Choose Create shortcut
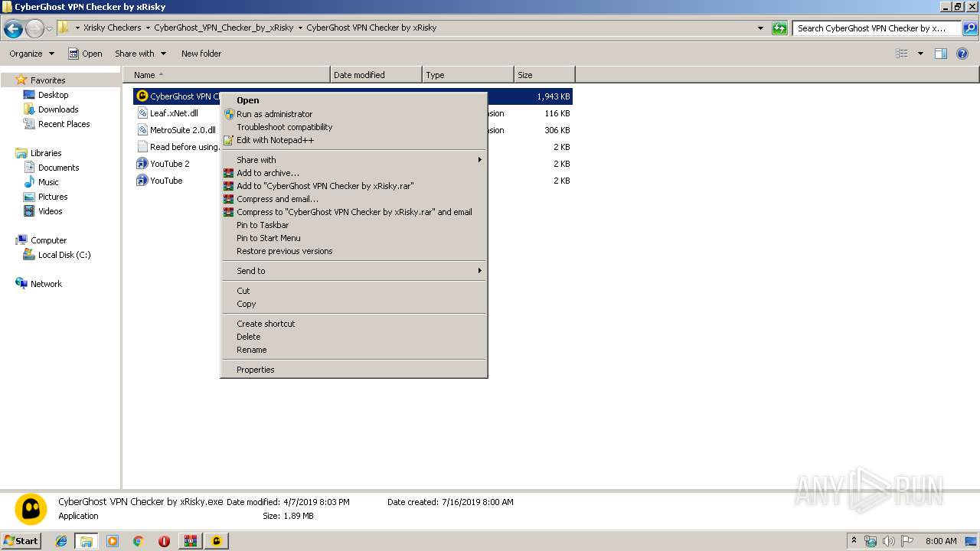 pyautogui.click(x=354, y=324)
